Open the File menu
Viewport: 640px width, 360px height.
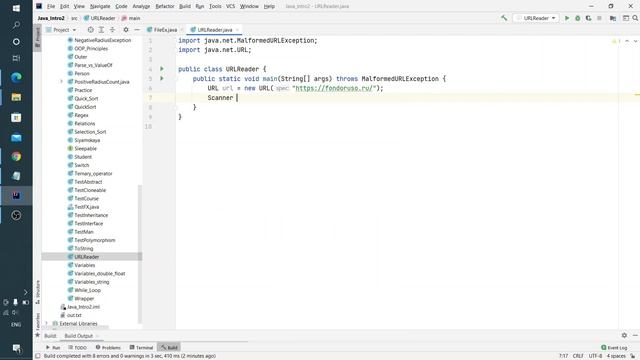pos(51,6)
